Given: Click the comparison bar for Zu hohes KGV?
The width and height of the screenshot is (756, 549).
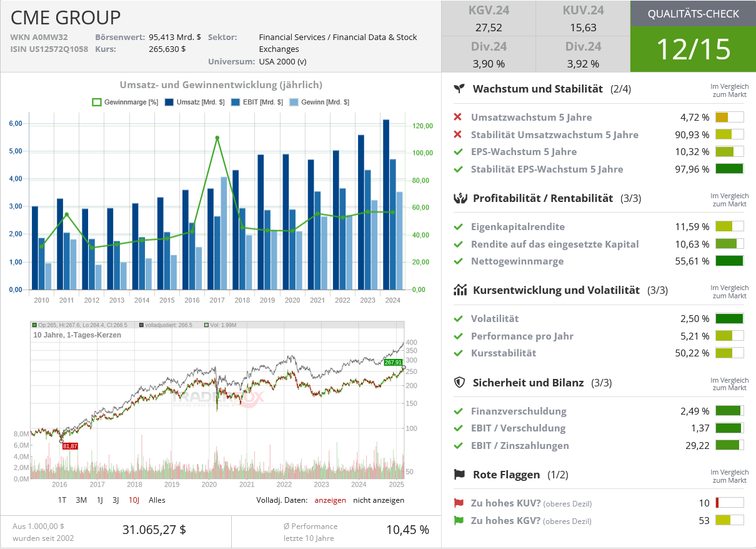Looking at the screenshot, I should (x=730, y=520).
